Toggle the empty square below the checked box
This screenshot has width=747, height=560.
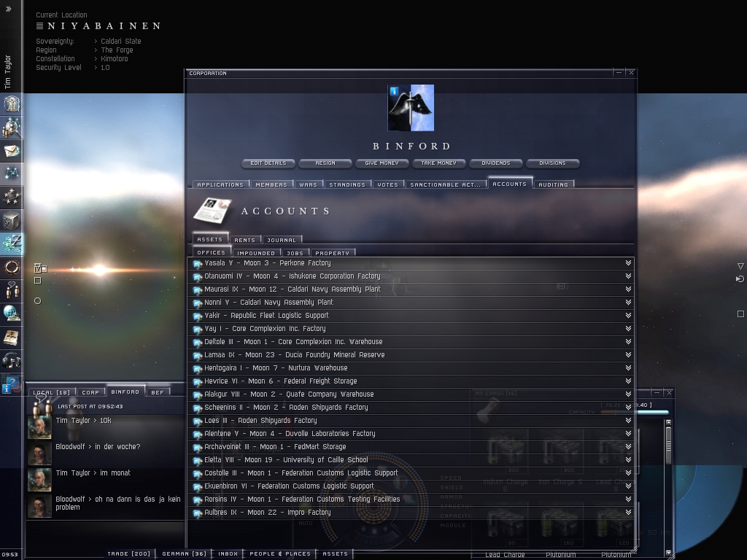click(38, 281)
